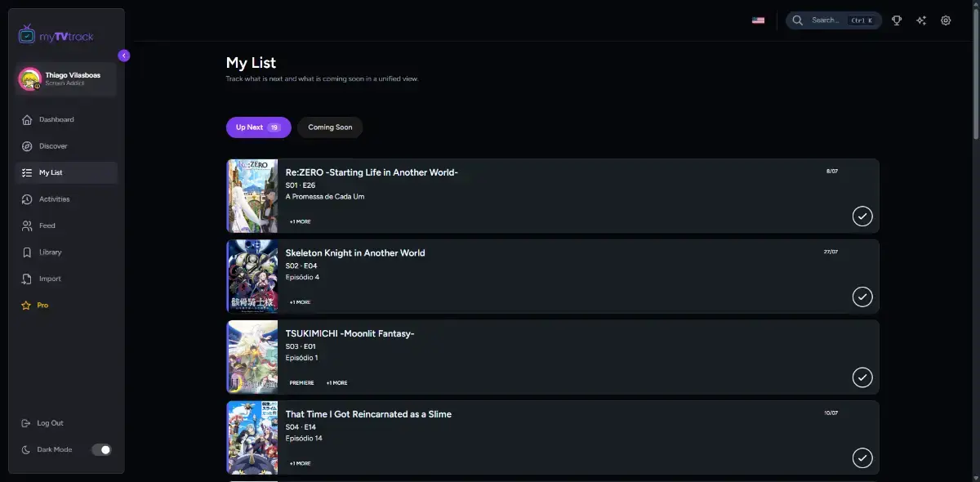Expand +1 MORE on Re:ZERO row
This screenshot has height=482, width=980.
(300, 221)
